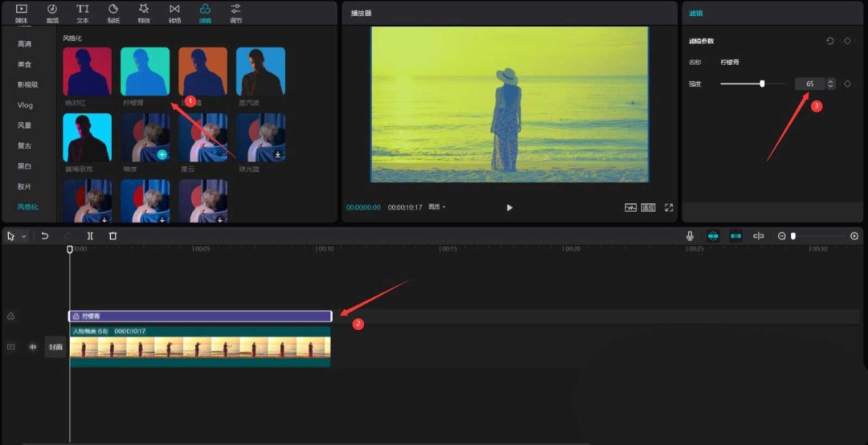868x445 pixels.
Task: Click the microphone record icon
Action: coord(690,236)
